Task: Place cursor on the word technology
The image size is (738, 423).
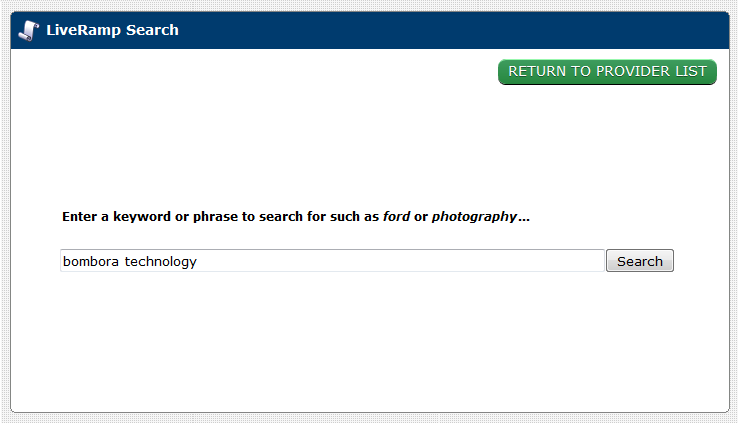Action: pos(160,262)
